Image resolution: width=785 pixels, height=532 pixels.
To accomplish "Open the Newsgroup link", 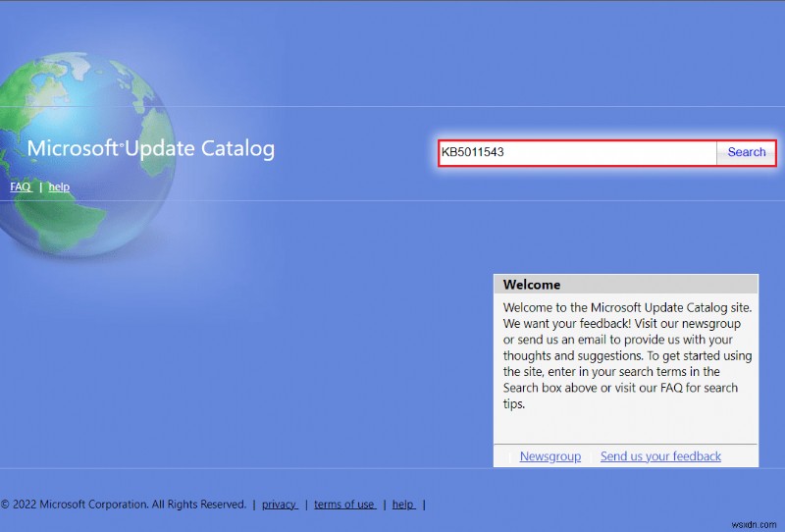I will click(x=549, y=456).
